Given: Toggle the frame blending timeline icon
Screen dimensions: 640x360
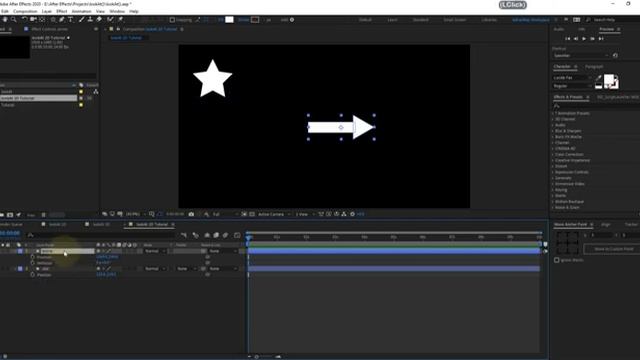Looking at the screenshot, I should (216, 236).
